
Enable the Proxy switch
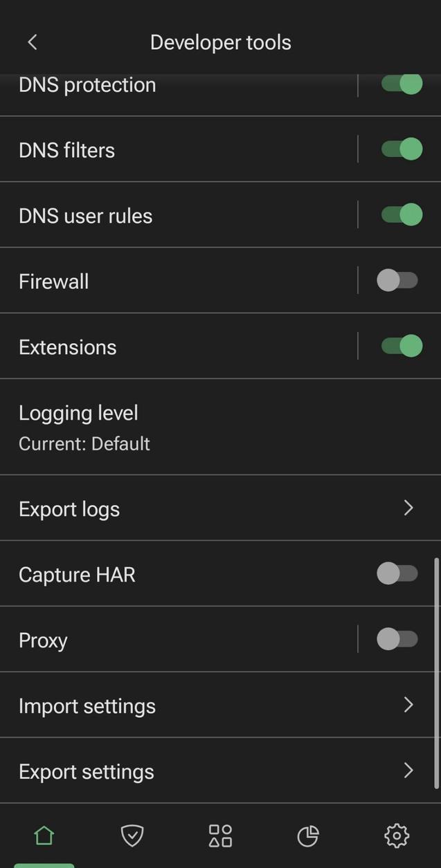pos(397,638)
